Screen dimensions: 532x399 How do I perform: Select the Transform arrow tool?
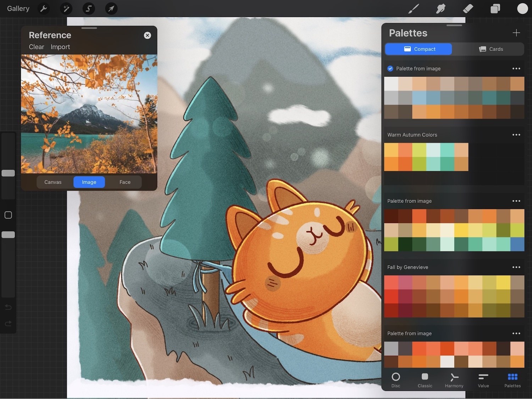click(x=111, y=9)
